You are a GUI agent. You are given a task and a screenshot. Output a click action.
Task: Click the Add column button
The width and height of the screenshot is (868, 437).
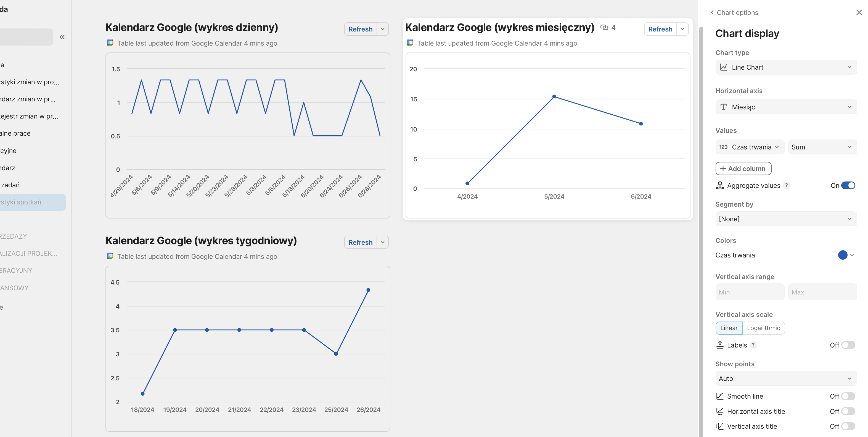pyautogui.click(x=743, y=169)
